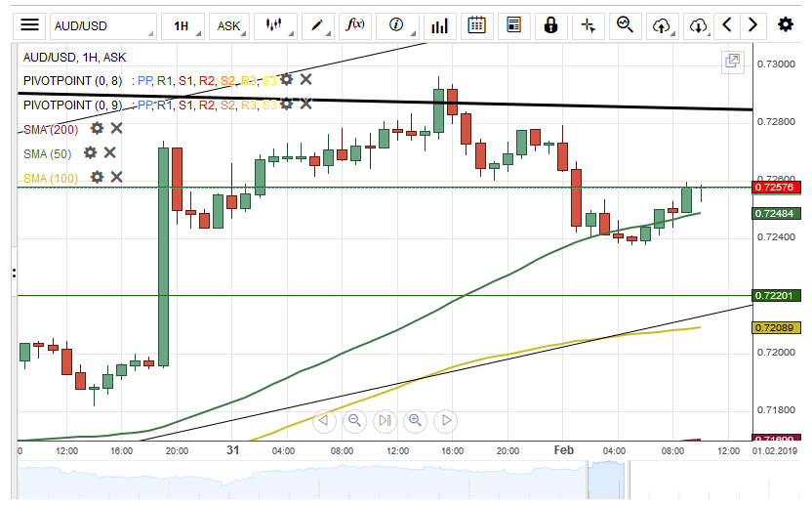Viewport: 812px width, 507px height.
Task: Click the vertical dots panel handle
Action: 14,273
